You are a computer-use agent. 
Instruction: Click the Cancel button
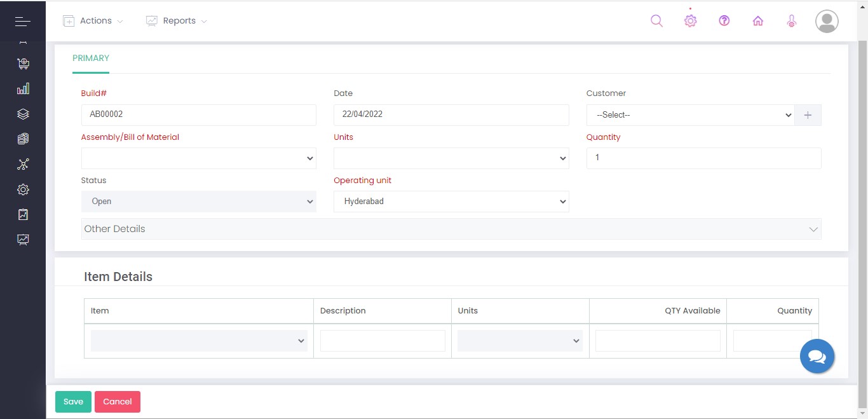(x=117, y=401)
